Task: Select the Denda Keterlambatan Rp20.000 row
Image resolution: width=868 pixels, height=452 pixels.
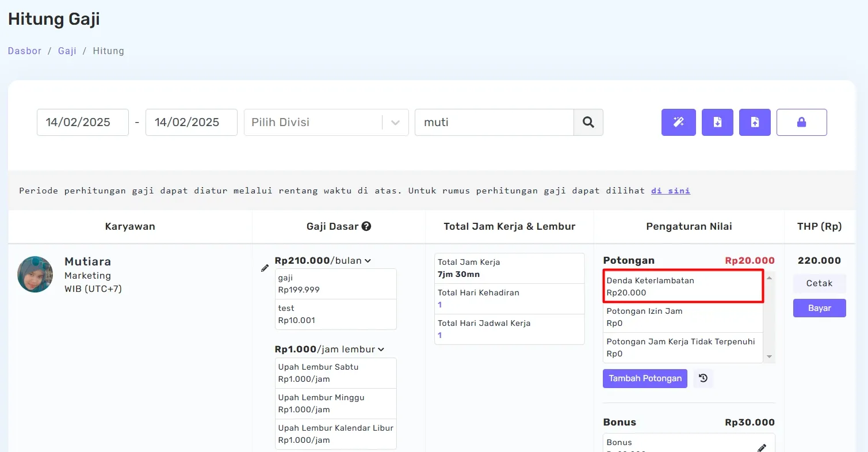Action: click(x=683, y=286)
